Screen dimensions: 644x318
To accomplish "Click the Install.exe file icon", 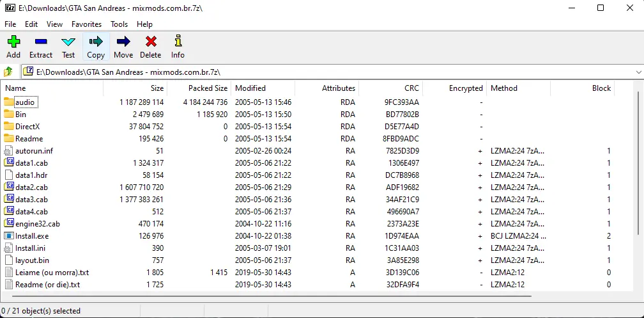I will click(9, 235).
